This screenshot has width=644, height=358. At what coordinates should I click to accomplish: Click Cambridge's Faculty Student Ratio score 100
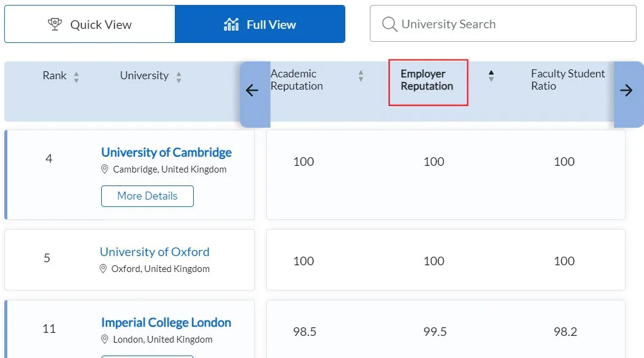point(564,161)
